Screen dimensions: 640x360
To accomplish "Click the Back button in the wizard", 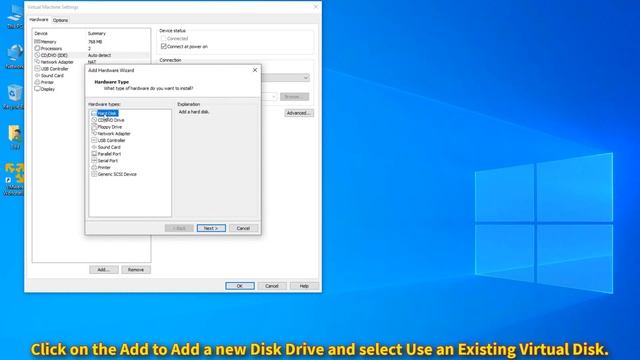I will tap(179, 228).
